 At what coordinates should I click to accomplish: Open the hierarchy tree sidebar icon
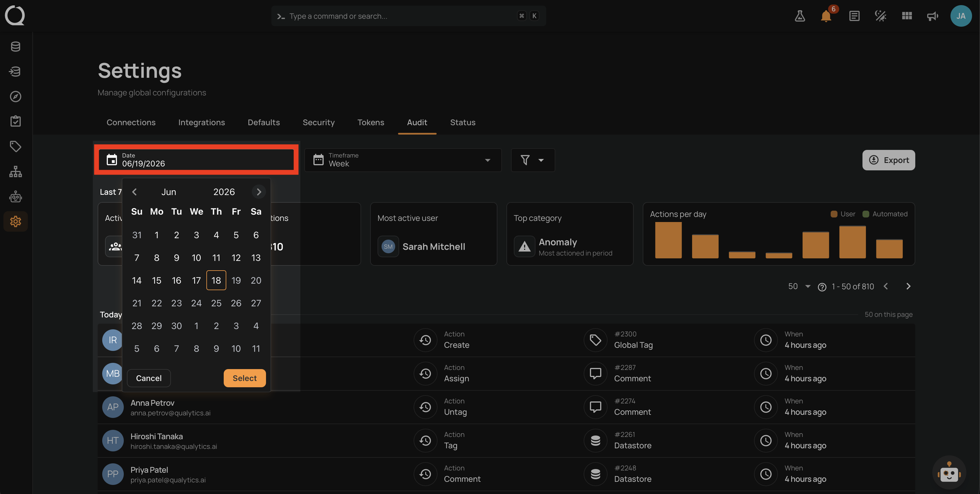coord(16,172)
